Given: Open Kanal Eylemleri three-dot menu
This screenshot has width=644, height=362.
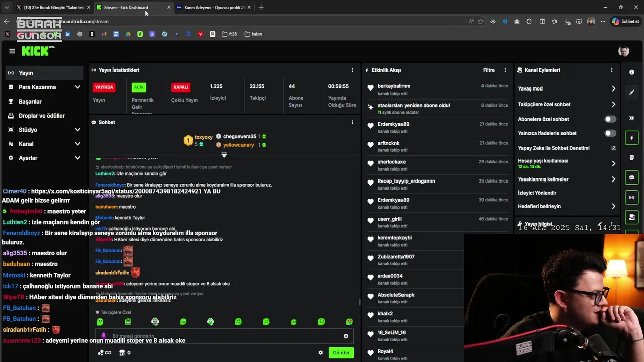Looking at the screenshot, I should [612, 70].
